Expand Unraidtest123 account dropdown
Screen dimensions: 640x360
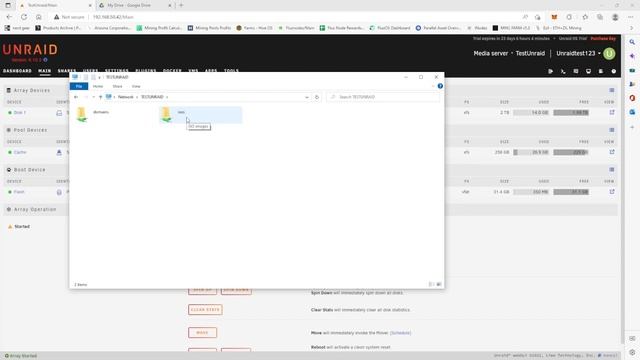pos(578,53)
